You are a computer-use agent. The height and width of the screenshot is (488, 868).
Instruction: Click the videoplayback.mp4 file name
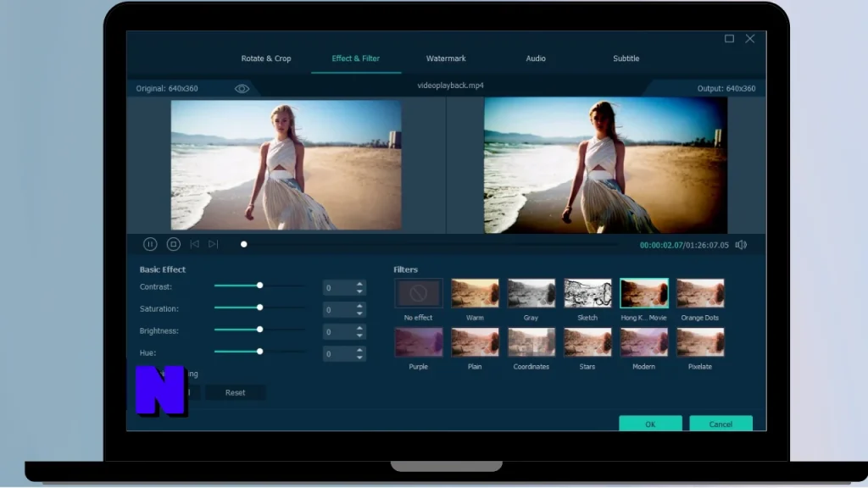tap(451, 86)
